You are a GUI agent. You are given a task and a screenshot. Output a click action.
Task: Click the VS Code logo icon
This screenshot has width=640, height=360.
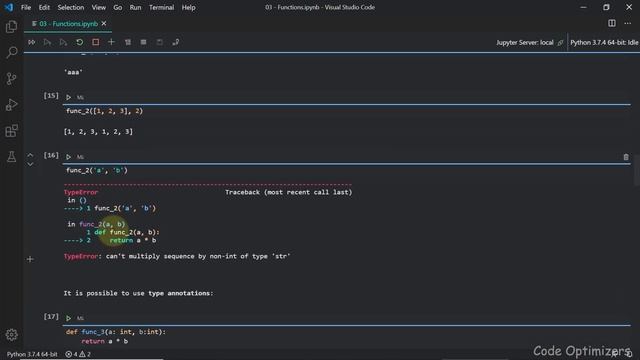[x=9, y=7]
